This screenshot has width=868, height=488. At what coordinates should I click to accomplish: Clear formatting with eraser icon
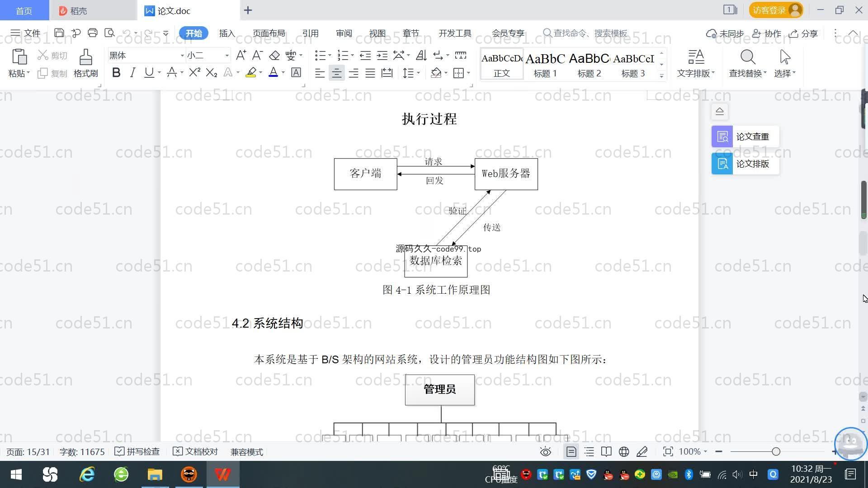point(274,55)
